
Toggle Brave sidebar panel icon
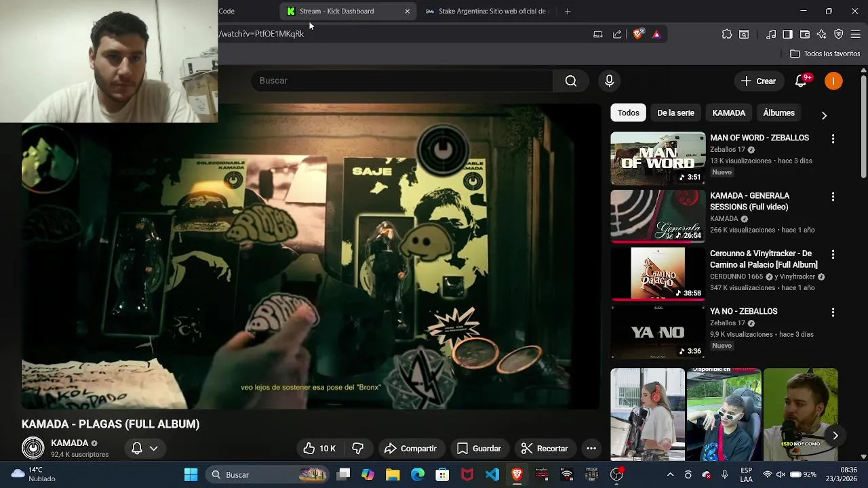[787, 34]
